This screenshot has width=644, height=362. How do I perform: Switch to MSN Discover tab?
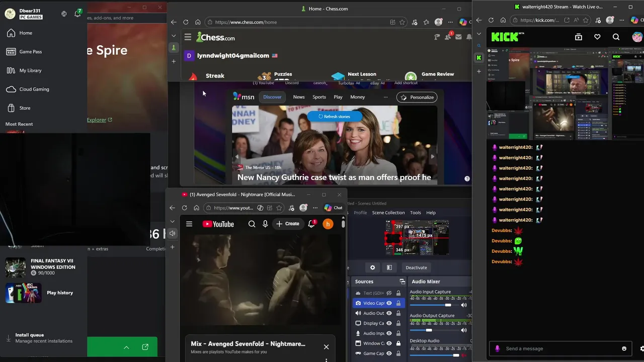pyautogui.click(x=272, y=97)
